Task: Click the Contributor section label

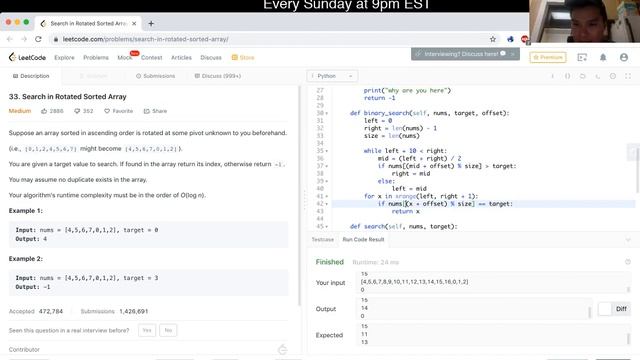Action: [x=24, y=350]
